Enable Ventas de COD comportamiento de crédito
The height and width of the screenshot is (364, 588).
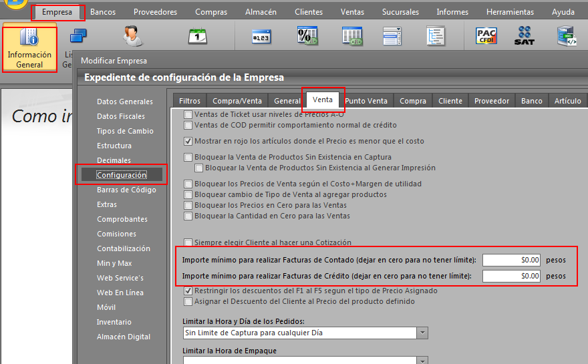188,125
